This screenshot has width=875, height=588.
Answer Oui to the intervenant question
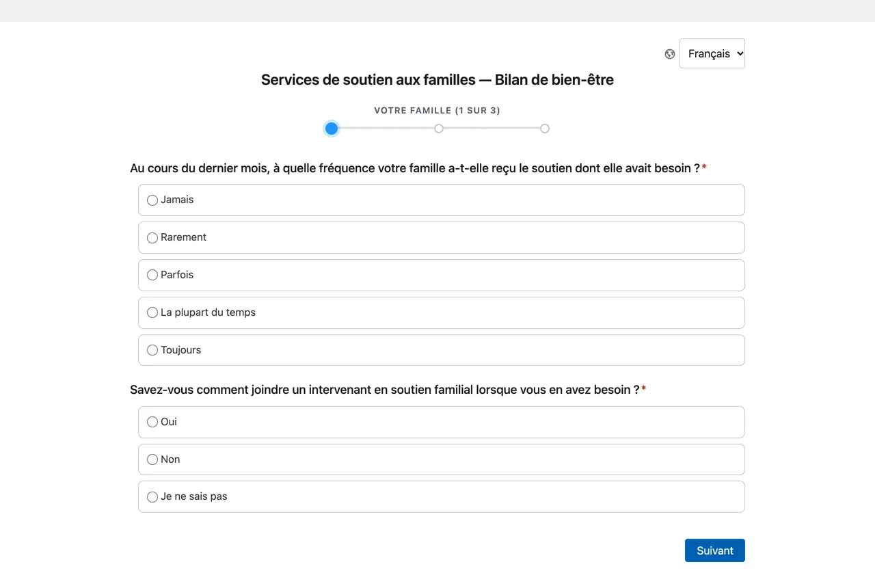coord(441,422)
